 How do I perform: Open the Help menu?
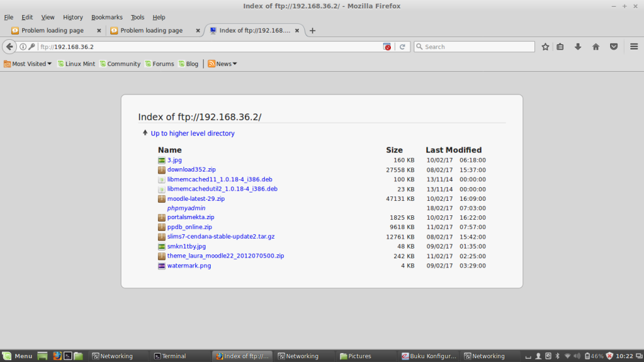pyautogui.click(x=159, y=17)
